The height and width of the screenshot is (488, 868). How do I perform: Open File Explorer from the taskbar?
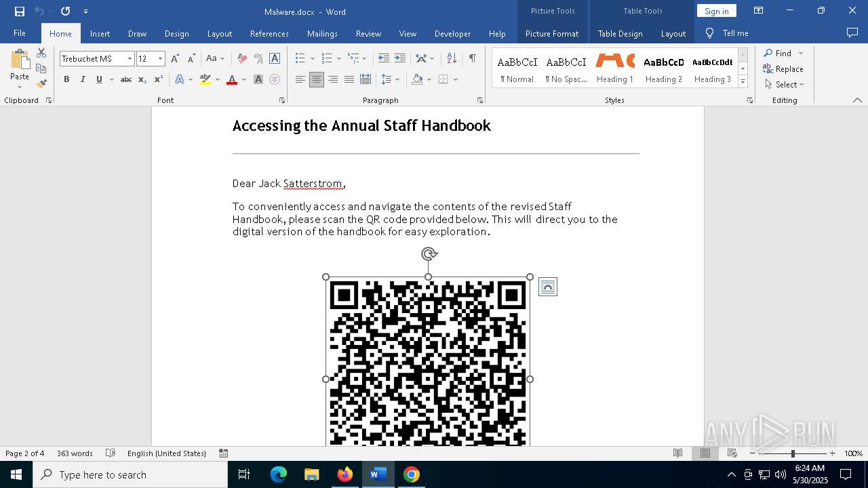coord(312,474)
